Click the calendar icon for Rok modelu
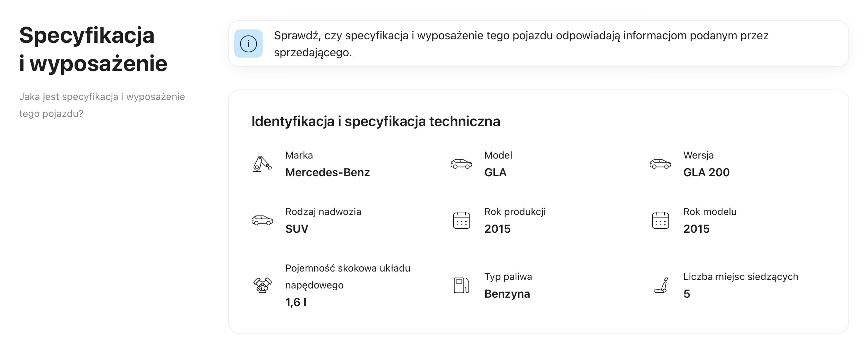 click(660, 220)
